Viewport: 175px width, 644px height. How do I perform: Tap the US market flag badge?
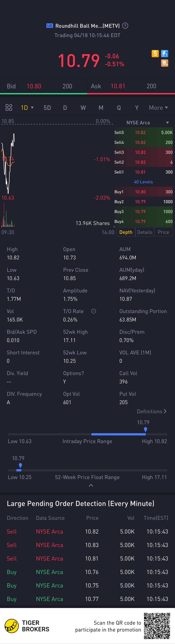[x=50, y=26]
